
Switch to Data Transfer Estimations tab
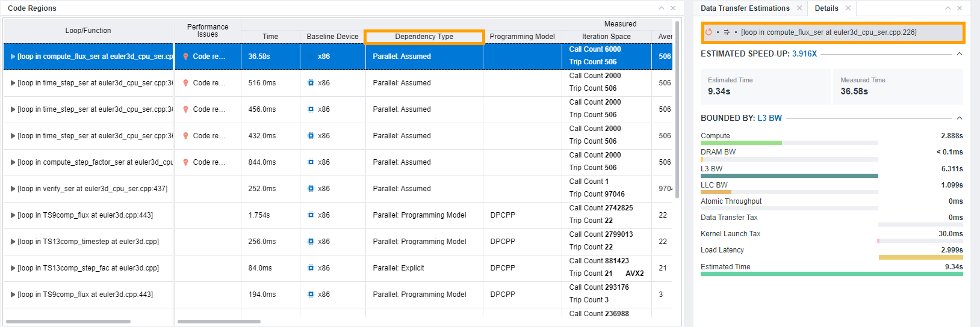click(x=745, y=8)
